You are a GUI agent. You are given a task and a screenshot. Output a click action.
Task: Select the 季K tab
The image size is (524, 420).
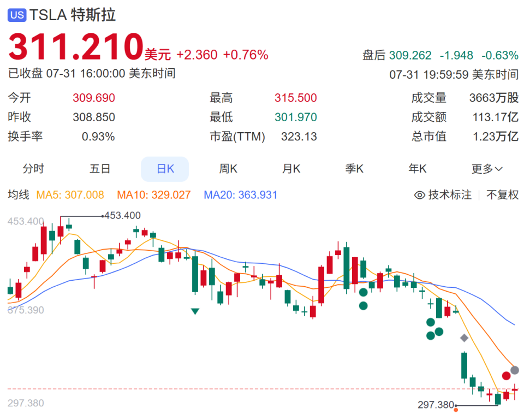(x=354, y=169)
